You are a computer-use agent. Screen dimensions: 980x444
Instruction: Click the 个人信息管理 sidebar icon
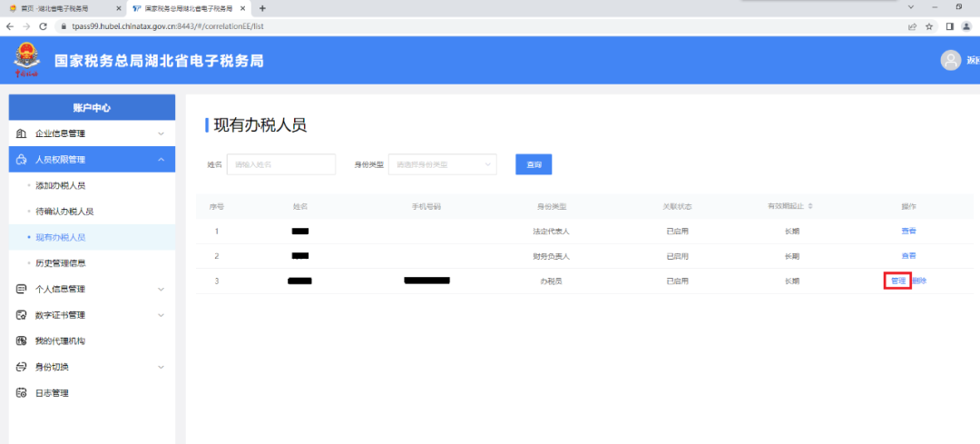pos(21,290)
